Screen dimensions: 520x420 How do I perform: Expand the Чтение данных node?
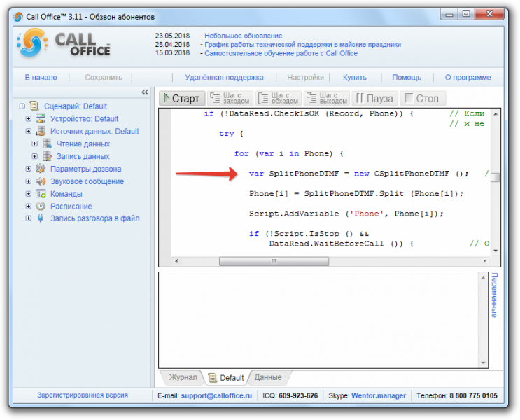pyautogui.click(x=35, y=143)
